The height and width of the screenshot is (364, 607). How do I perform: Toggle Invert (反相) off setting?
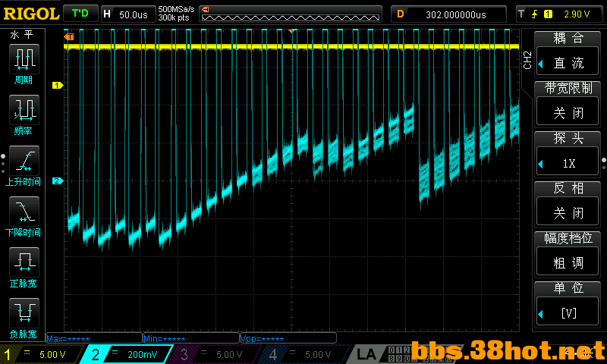point(568,203)
